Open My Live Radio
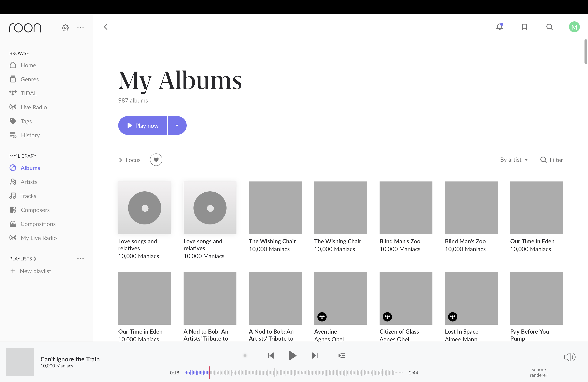The width and height of the screenshot is (588, 382). (x=33, y=238)
